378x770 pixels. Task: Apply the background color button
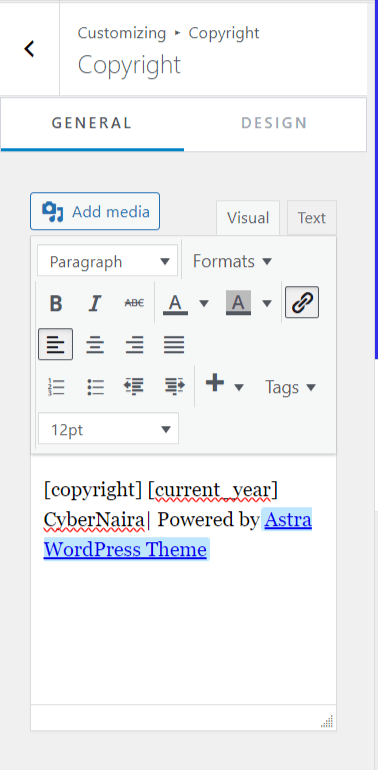pyautogui.click(x=238, y=303)
